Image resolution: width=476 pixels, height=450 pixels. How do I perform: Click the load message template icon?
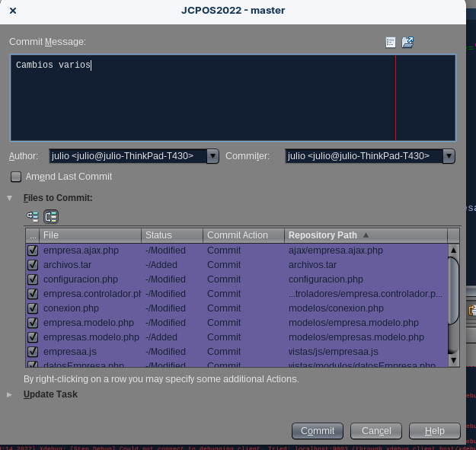[x=407, y=43]
